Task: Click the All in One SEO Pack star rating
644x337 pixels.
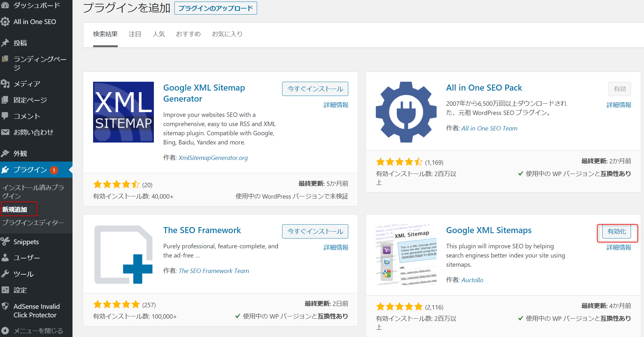Action: [x=399, y=162]
